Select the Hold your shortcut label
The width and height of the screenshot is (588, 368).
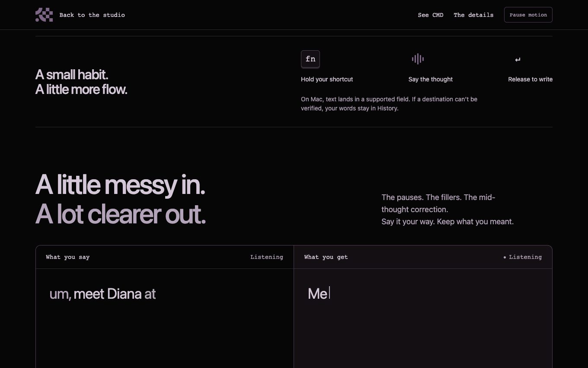[327, 79]
